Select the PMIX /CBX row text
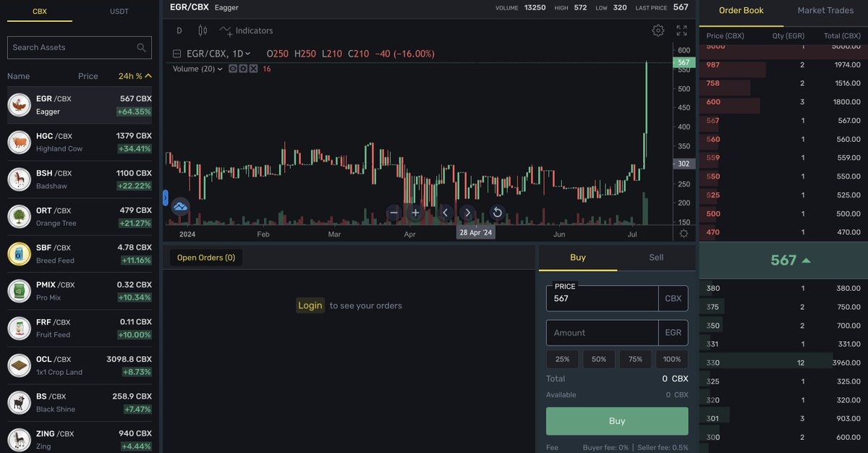 tap(56, 285)
